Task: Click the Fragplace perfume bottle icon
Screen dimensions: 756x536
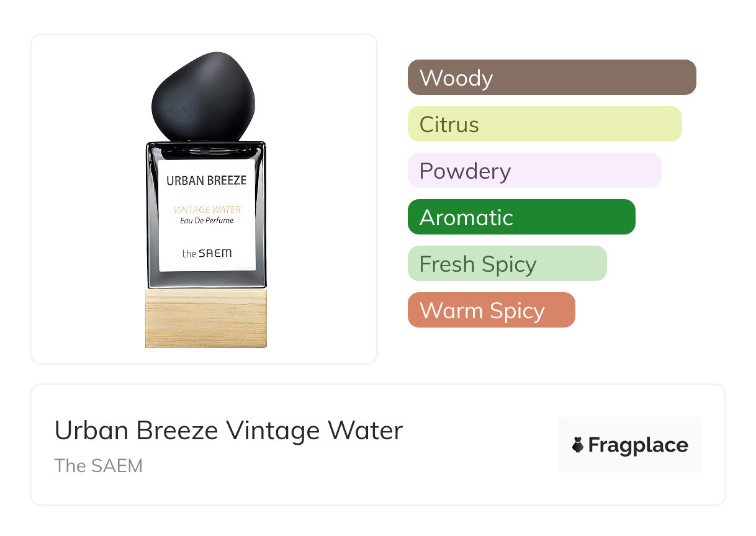Action: [578, 445]
